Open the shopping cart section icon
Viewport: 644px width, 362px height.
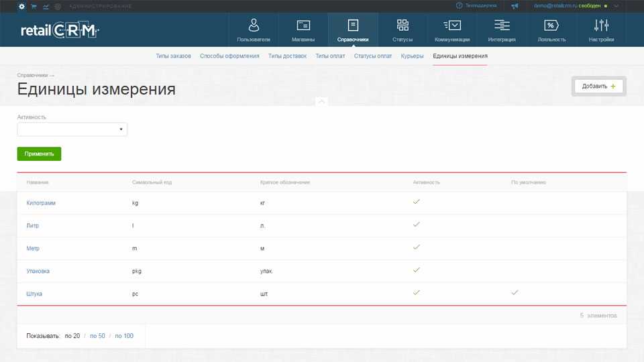(x=34, y=6)
